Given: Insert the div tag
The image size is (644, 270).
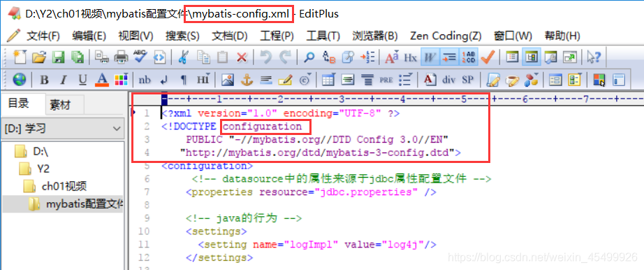Looking at the screenshot, I should coord(449,80).
